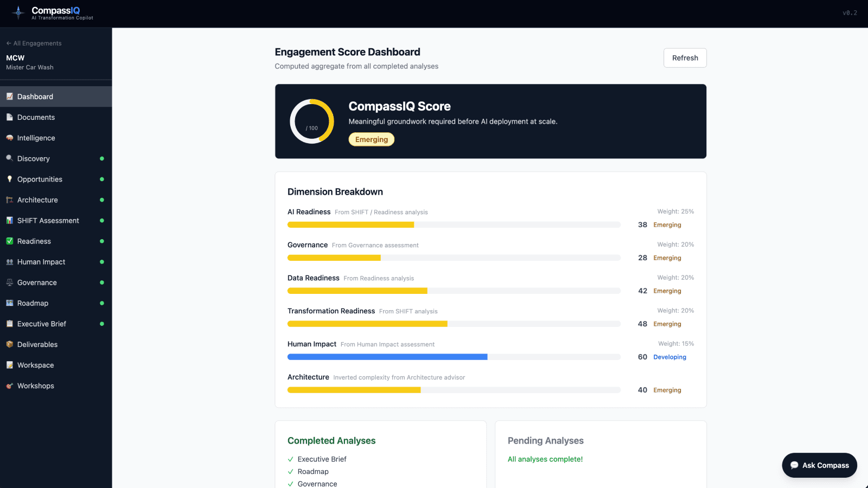Screen dimensions: 868x488
Task: Click the Executive Brief clipboard icon
Action: click(x=9, y=323)
